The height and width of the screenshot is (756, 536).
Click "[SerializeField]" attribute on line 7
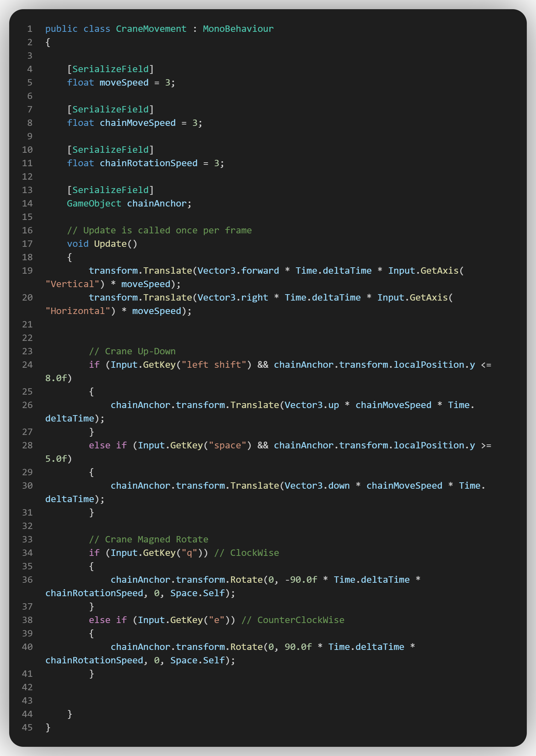(110, 109)
